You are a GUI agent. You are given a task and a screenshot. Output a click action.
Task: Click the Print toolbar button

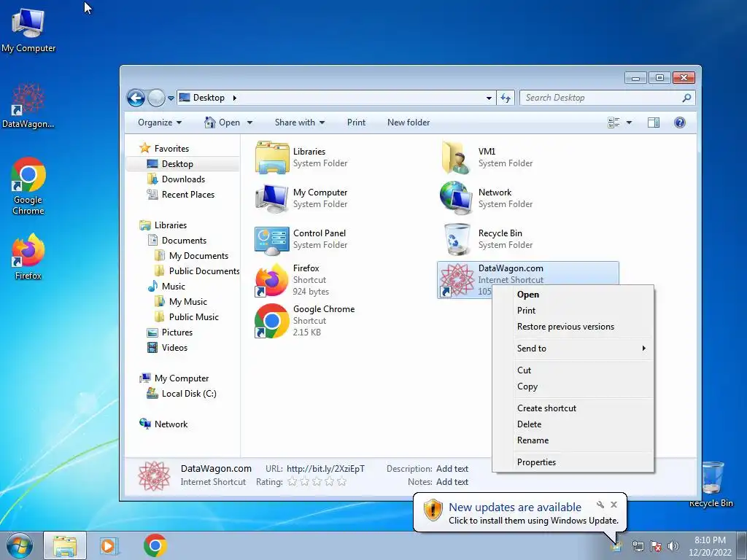tap(356, 122)
